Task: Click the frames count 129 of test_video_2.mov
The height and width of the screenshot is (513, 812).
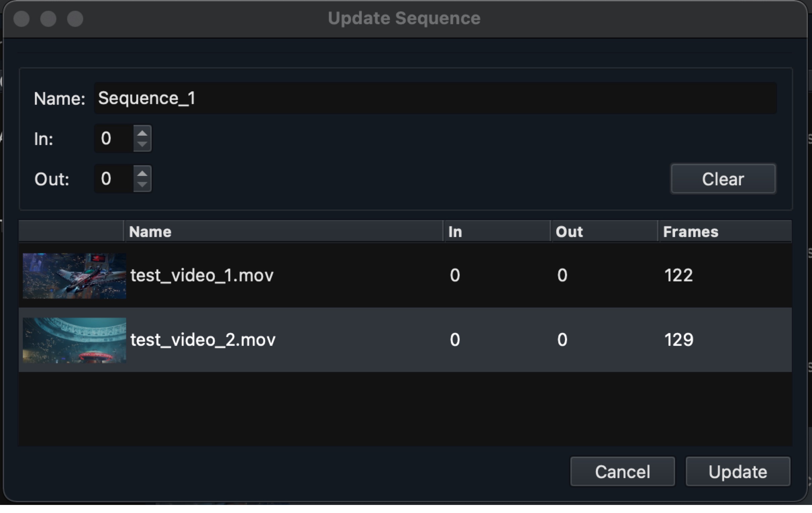Action: (679, 339)
